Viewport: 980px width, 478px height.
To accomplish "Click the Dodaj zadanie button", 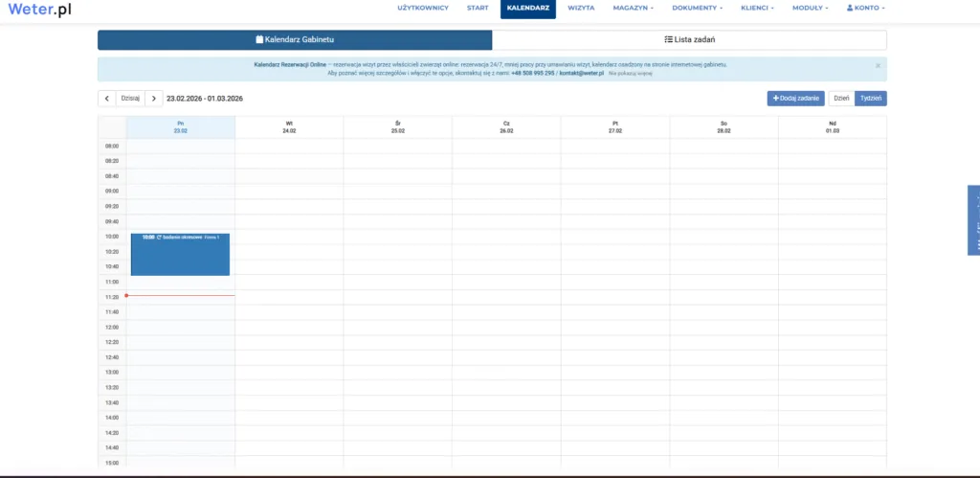I will (x=795, y=99).
